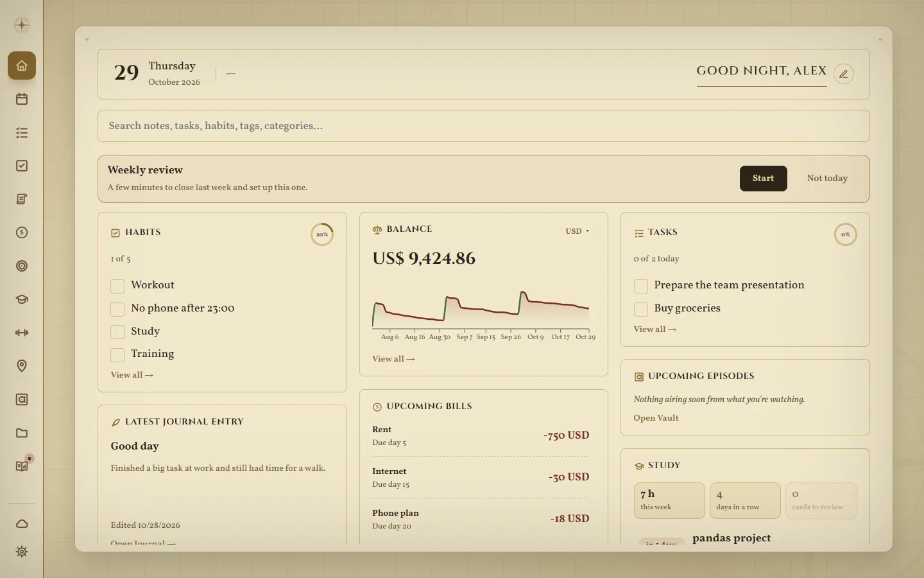This screenshot has width=924, height=578.
Task: Click the Balance scales icon
Action: (x=377, y=229)
